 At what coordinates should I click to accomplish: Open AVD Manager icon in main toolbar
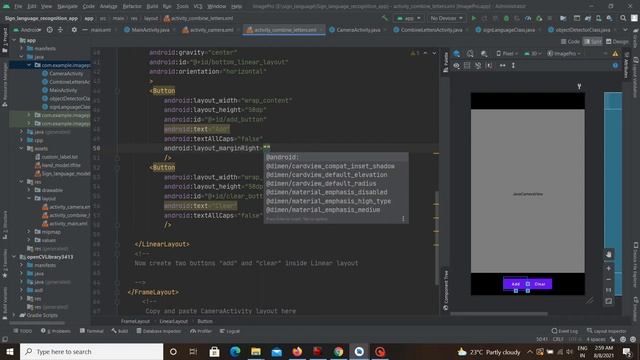598,18
